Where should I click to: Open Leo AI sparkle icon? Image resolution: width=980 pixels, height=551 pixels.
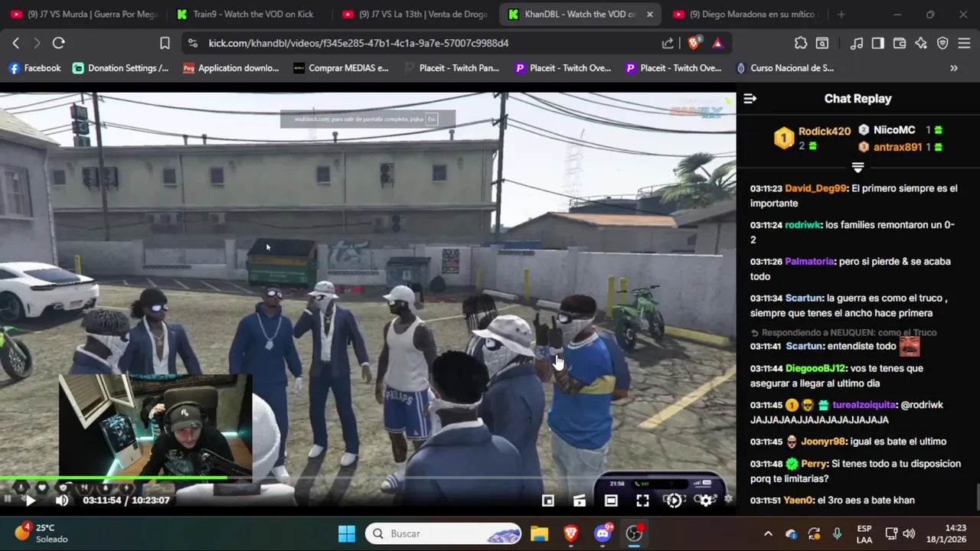[x=921, y=44]
